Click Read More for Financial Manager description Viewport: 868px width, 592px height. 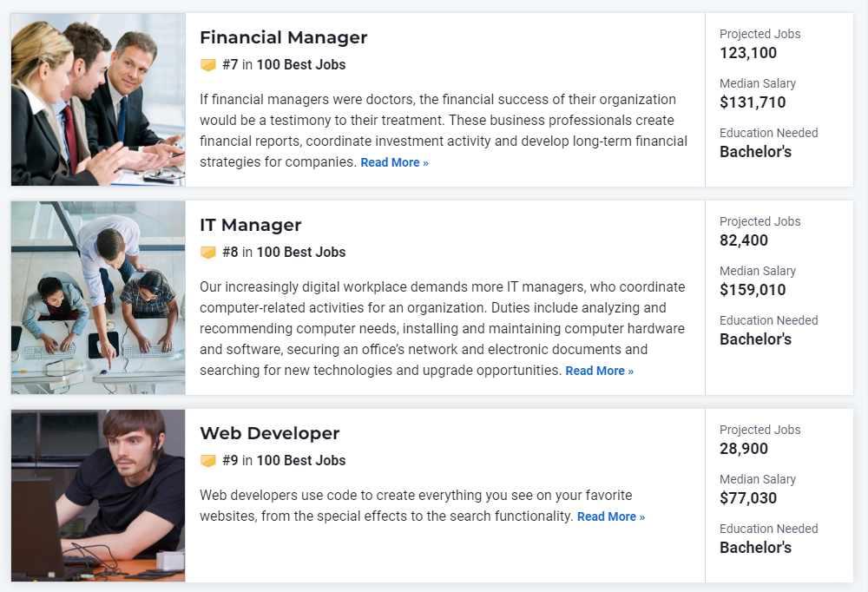(395, 163)
